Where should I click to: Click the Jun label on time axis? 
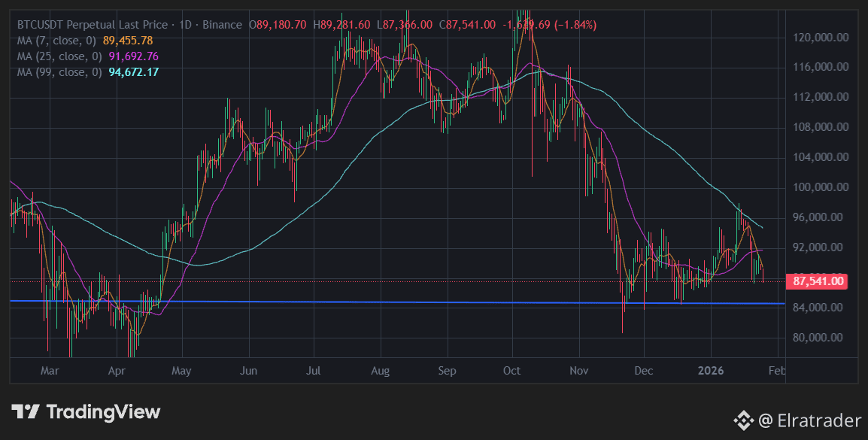click(248, 371)
